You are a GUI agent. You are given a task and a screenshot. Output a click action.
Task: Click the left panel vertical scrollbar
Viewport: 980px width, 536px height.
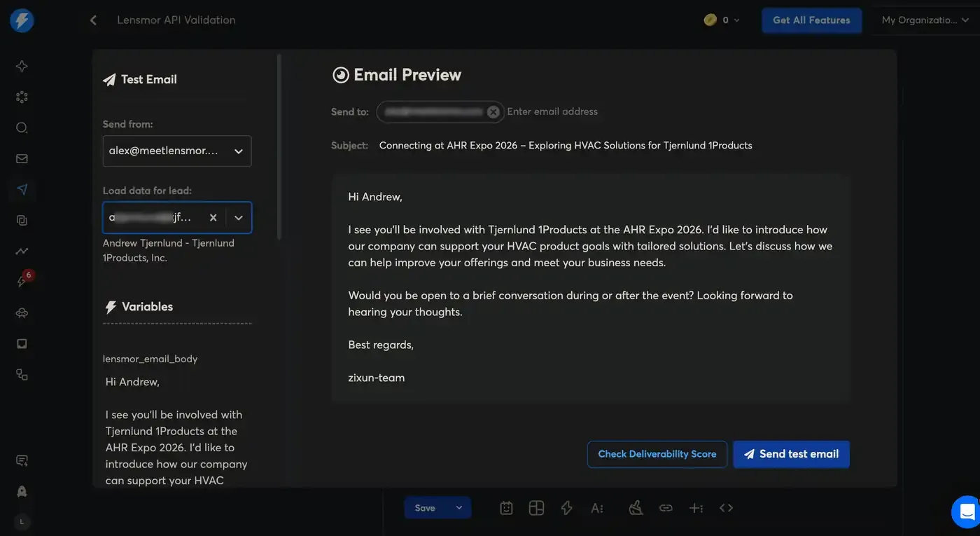tap(279, 147)
